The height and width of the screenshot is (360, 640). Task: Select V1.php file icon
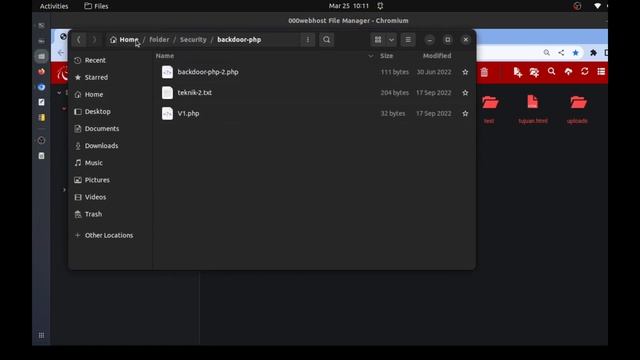[167, 114]
